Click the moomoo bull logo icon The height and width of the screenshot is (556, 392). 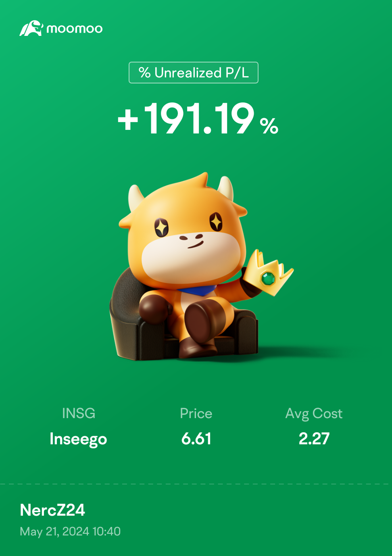click(x=31, y=28)
